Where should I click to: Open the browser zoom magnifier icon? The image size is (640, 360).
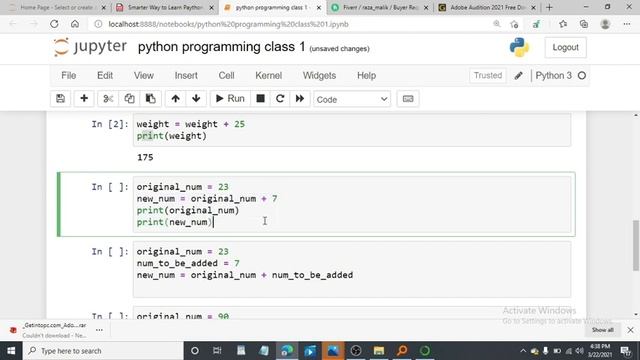tap(497, 24)
